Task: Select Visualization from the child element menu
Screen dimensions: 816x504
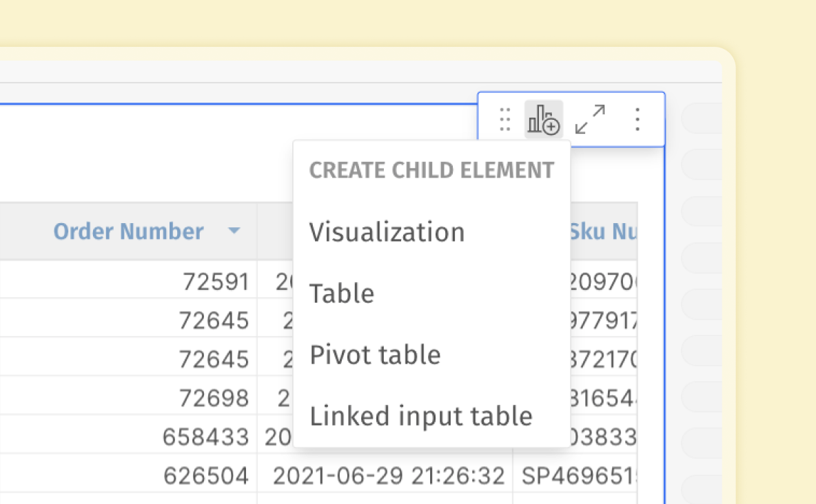Action: pyautogui.click(x=387, y=232)
